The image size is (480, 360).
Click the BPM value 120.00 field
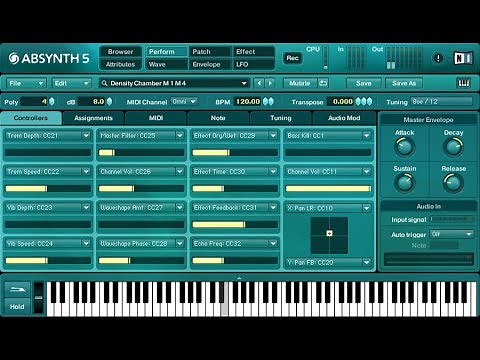pyautogui.click(x=248, y=102)
